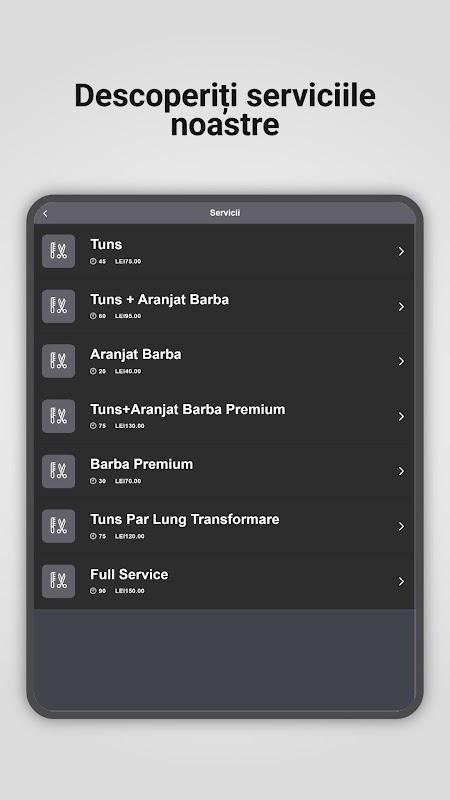Expand Tuns+Aranjat Barba Premium using chevron
Screen dimensions: 450x800
(402, 416)
